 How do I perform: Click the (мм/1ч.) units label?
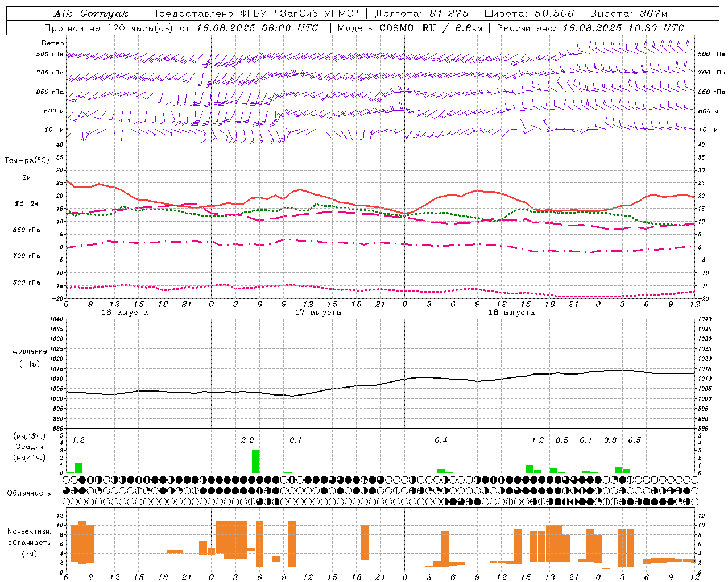pos(28,458)
